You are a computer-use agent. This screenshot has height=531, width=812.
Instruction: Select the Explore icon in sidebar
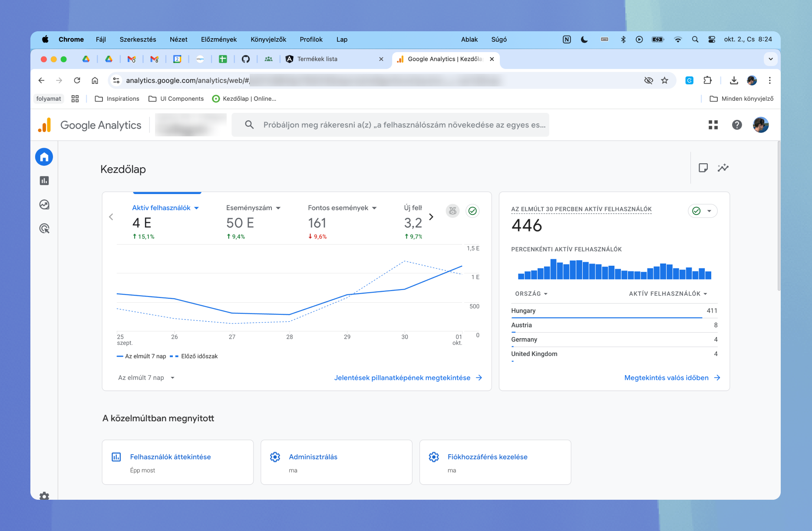click(44, 204)
